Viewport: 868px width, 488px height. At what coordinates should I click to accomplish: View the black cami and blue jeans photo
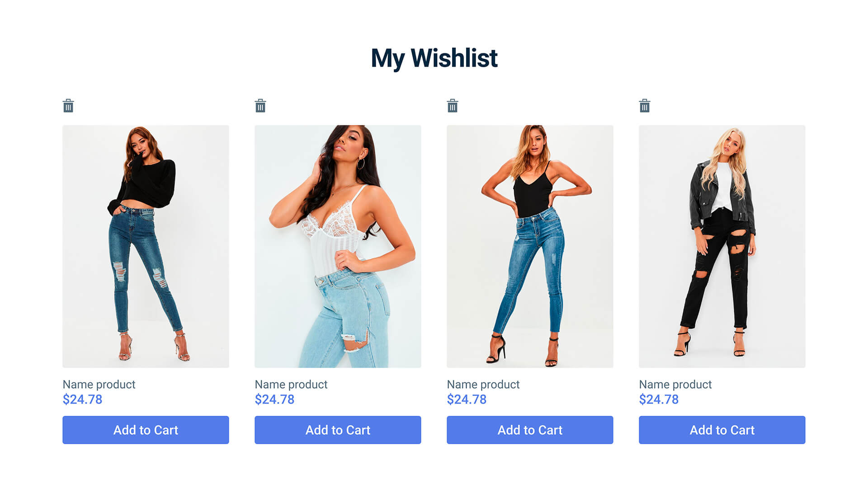tap(530, 246)
